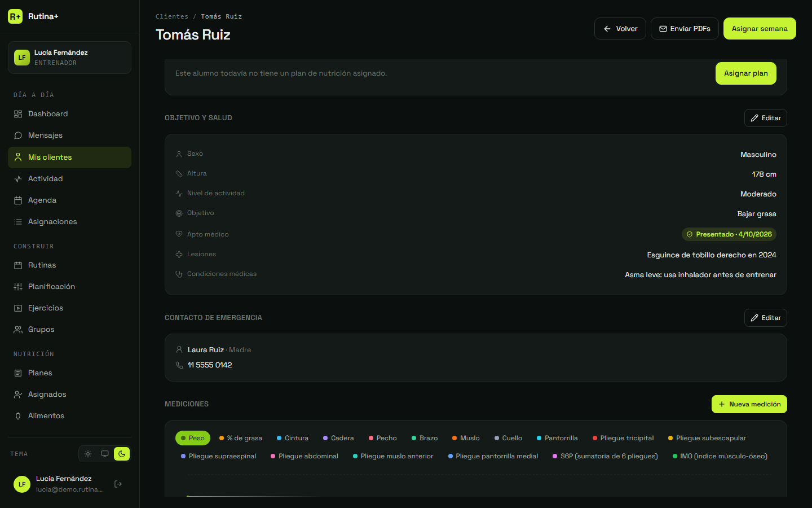This screenshot has height=508, width=812.
Task: Add a Nueva medición
Action: coord(749,404)
